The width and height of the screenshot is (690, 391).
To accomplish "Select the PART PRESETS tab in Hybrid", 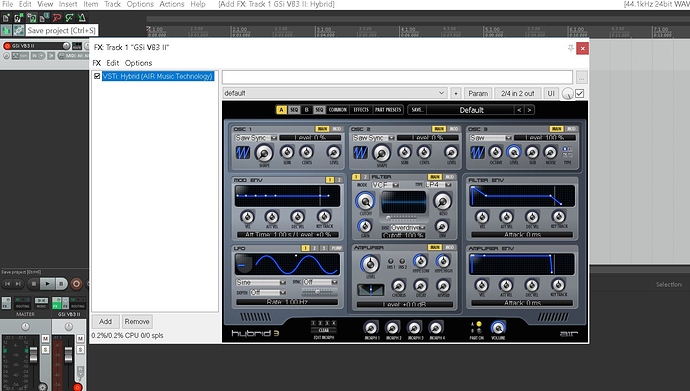I will point(388,110).
